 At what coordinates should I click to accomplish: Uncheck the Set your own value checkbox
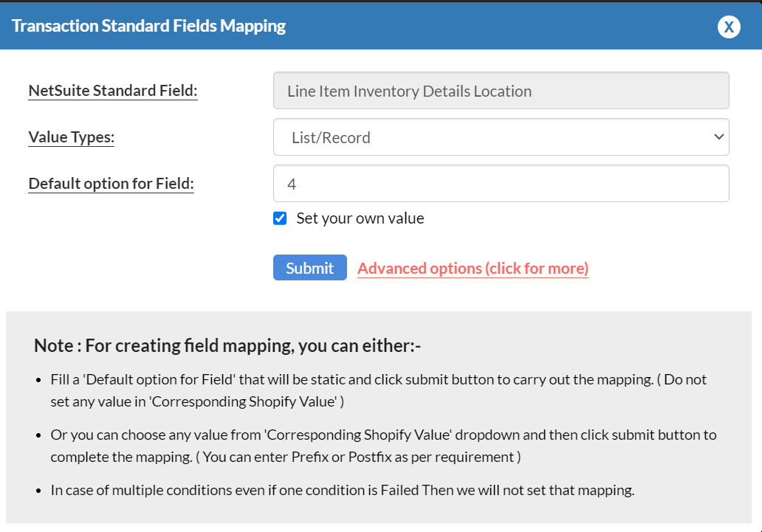279,218
